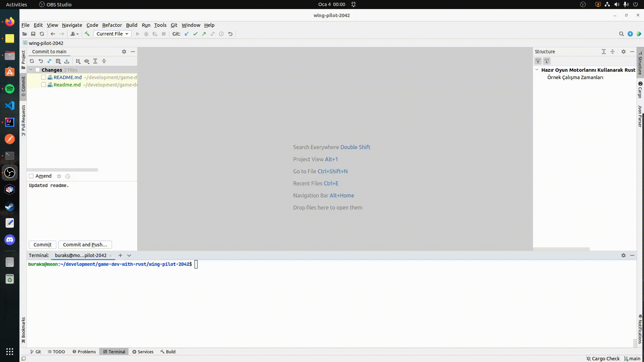Click the Rollback changes icon in commit panel
Viewport: 644px width, 362px height.
tap(40, 61)
